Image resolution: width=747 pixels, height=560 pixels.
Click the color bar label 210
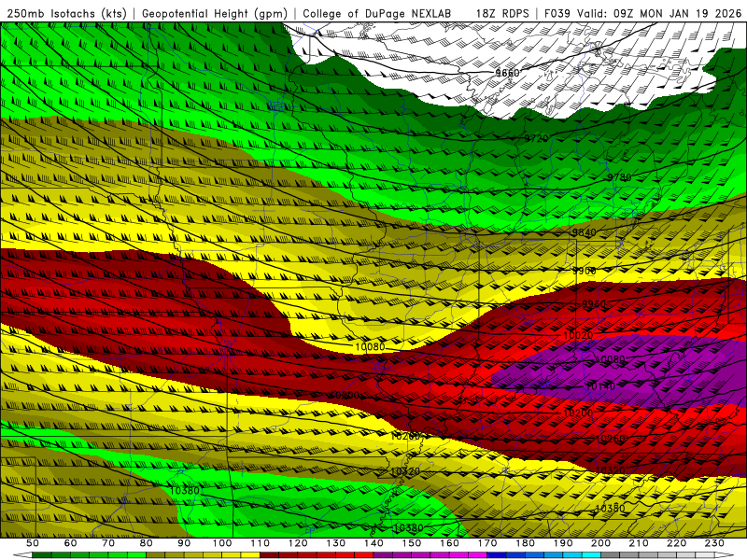coord(639,543)
